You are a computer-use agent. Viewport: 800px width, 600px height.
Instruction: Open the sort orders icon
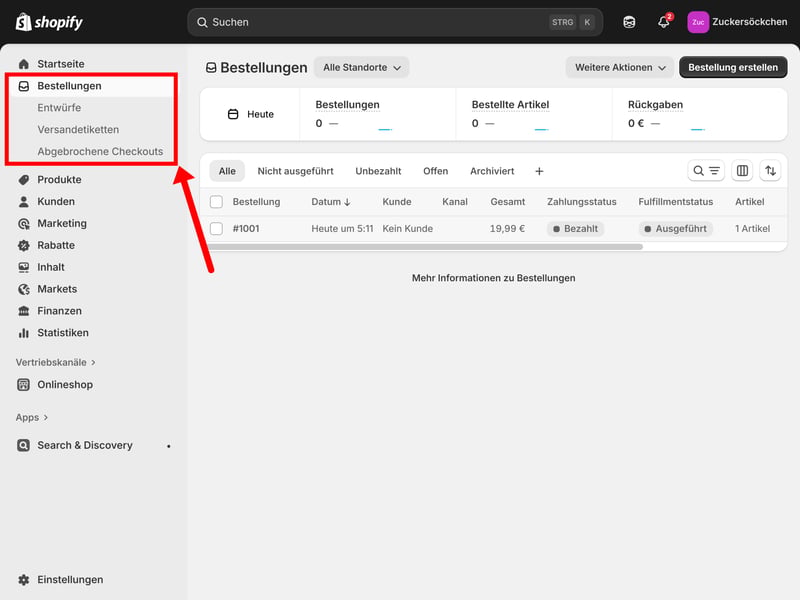[x=770, y=171]
